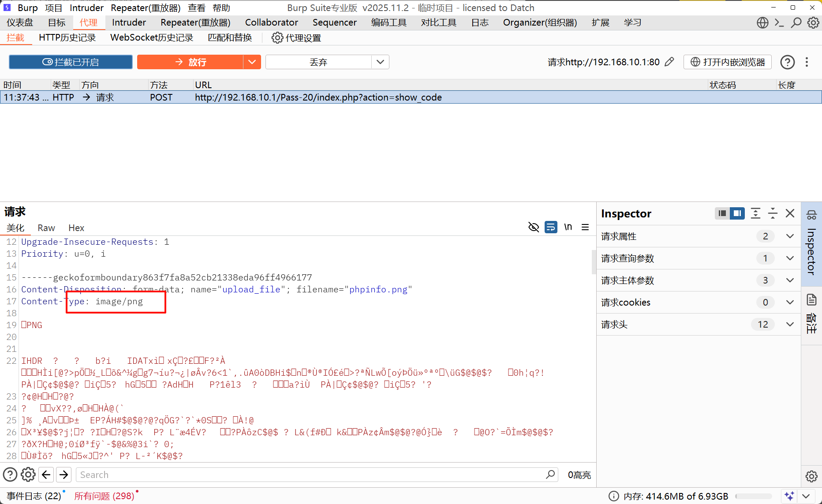Open the embedded browser
Screen dimensions: 822x504
(728, 62)
